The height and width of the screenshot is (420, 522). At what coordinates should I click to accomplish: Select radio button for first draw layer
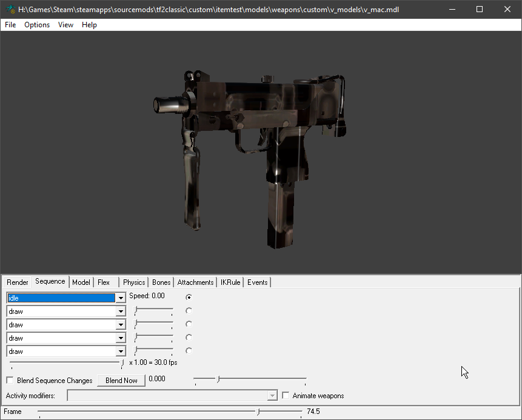(x=189, y=310)
